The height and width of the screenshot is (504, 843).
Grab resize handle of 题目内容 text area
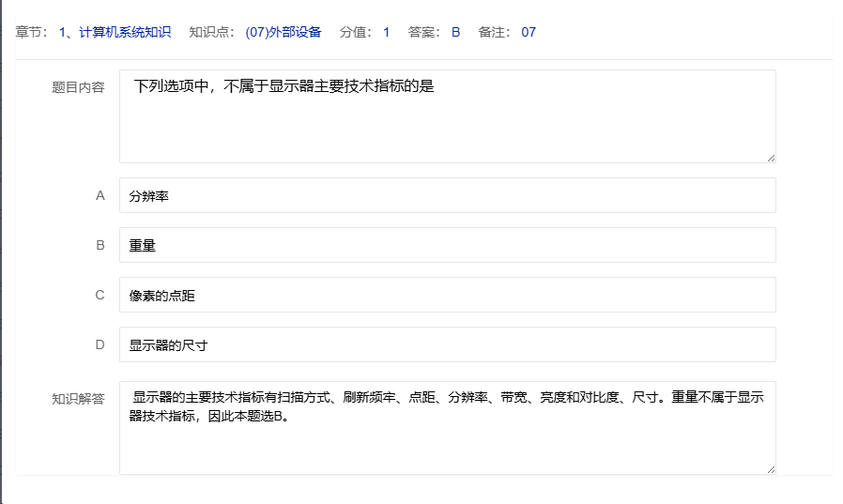coord(771,158)
